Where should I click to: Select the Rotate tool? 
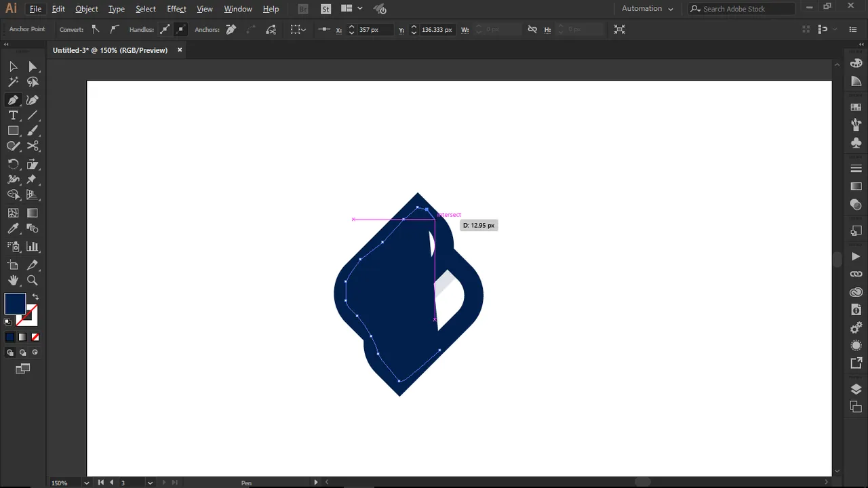pyautogui.click(x=13, y=164)
